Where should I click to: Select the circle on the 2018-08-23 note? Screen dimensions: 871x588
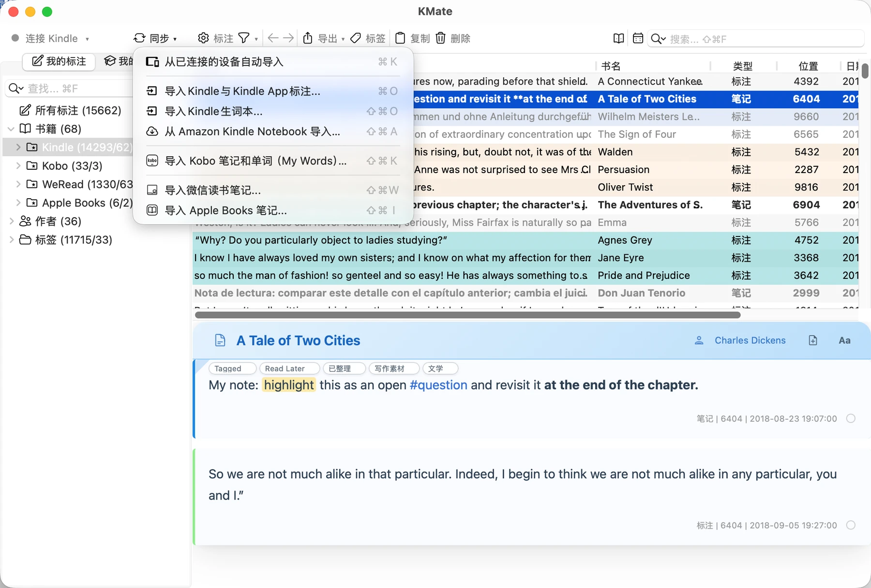click(851, 419)
